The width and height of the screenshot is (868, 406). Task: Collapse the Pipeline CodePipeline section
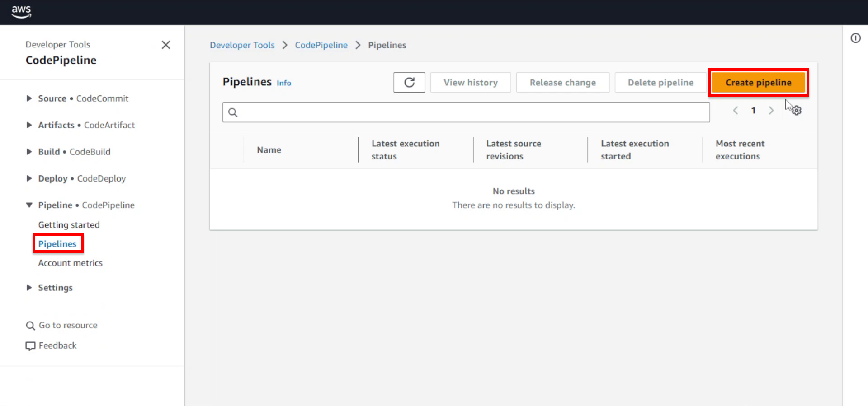click(29, 205)
